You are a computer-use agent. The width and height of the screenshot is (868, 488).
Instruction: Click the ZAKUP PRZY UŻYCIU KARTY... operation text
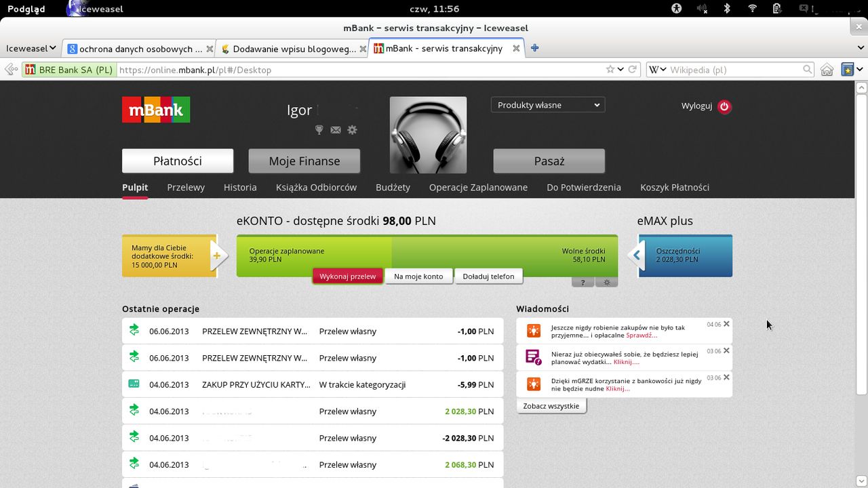click(x=256, y=384)
